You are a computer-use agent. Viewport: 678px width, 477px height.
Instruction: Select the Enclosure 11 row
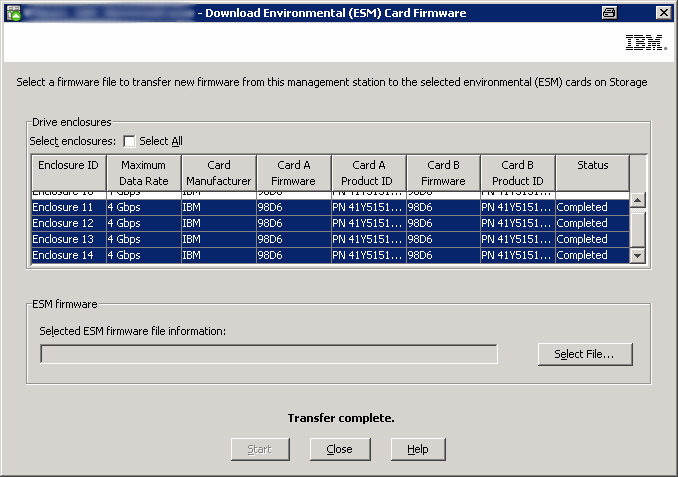(68, 207)
